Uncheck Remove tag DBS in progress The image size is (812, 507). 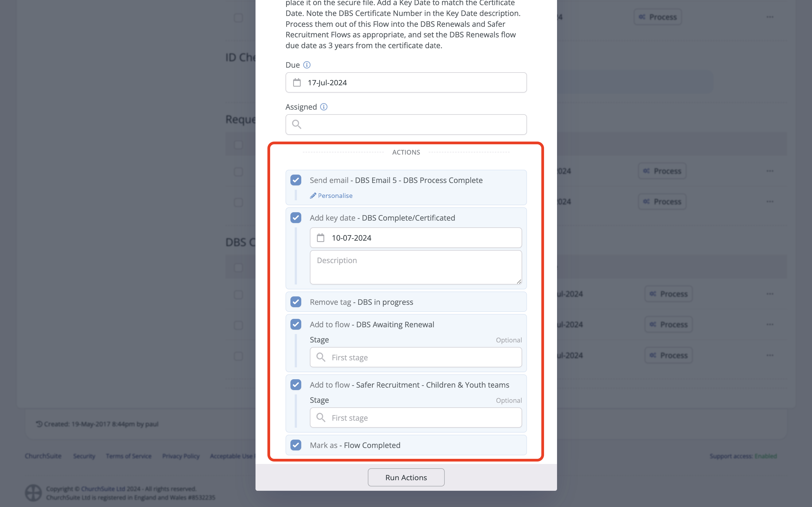coord(296,302)
